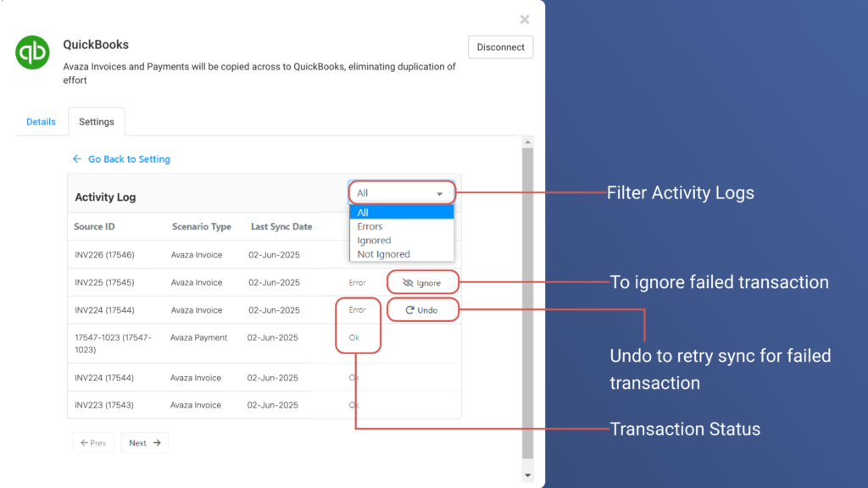
Task: Select the 17547-1023 payment source ID
Action: click(113, 344)
